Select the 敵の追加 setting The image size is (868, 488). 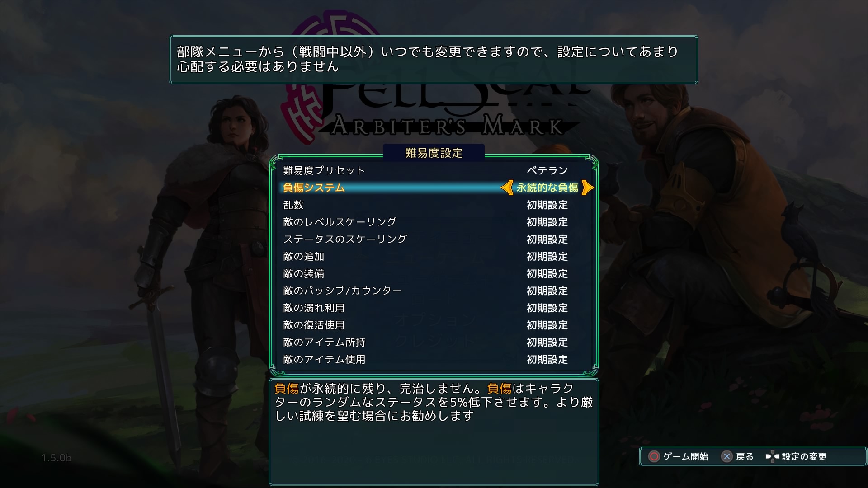coord(434,256)
